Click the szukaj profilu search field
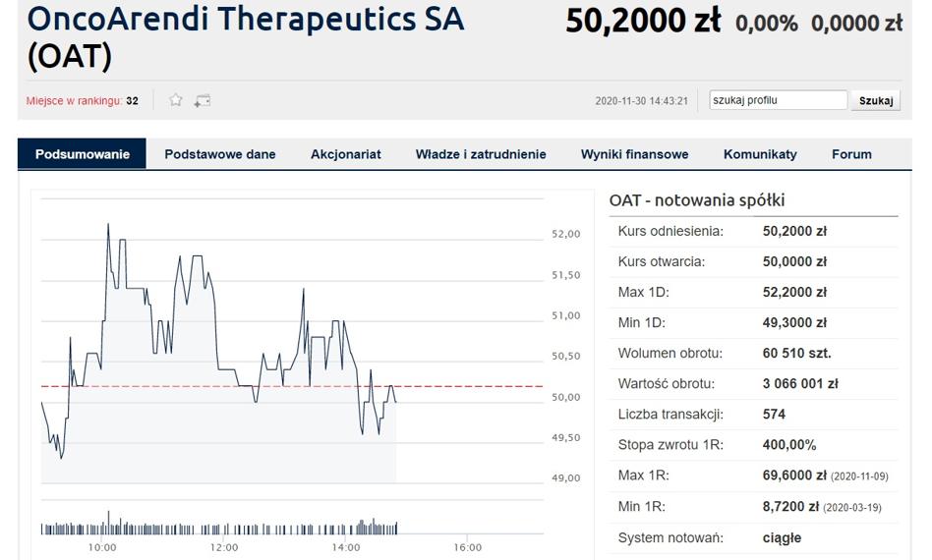This screenshot has height=560, width=932. point(778,100)
